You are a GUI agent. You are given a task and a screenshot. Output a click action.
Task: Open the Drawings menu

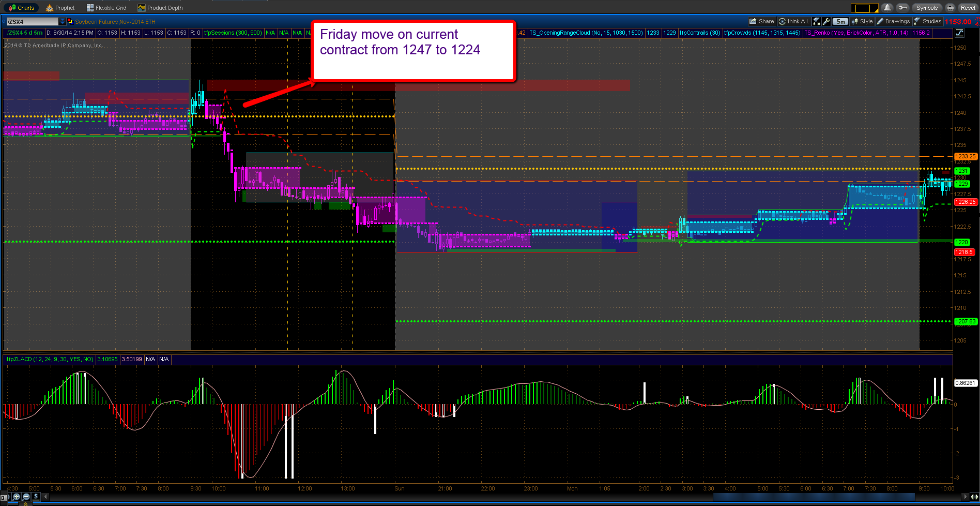click(x=893, y=21)
